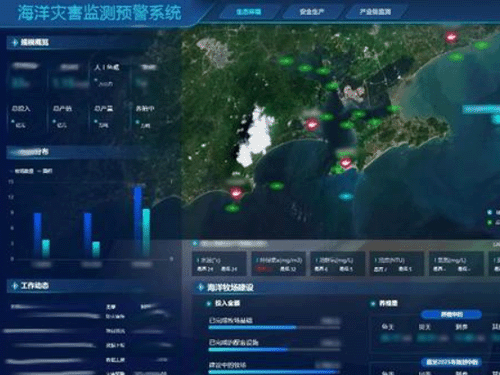
Task: Click the green marker southwest of the cloud
Action: [x=232, y=209]
